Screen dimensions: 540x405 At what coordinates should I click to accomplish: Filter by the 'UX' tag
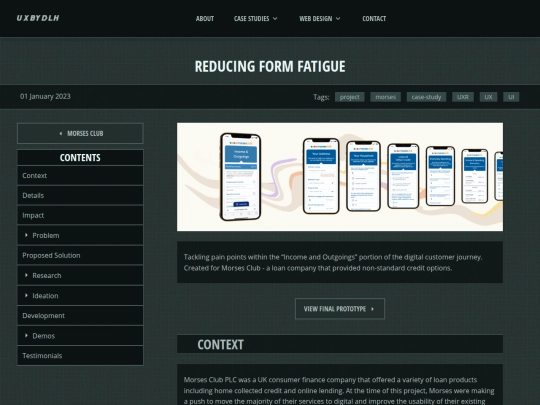coord(488,97)
